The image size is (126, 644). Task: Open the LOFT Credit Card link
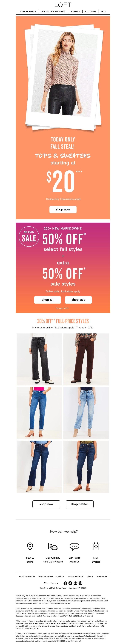(x=76, y=576)
